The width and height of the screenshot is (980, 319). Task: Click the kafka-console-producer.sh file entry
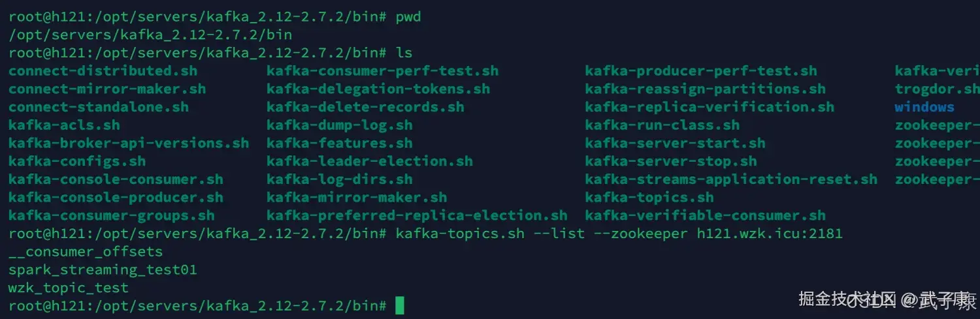click(x=116, y=198)
